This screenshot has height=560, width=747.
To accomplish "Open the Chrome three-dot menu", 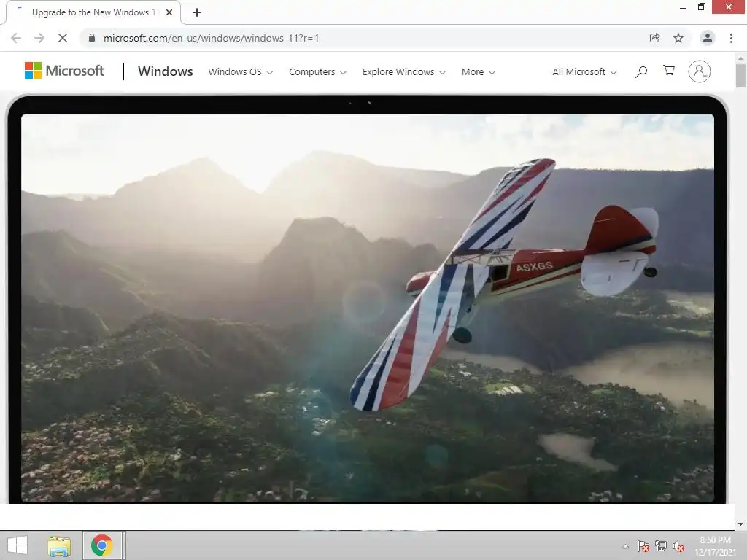I will pyautogui.click(x=731, y=38).
